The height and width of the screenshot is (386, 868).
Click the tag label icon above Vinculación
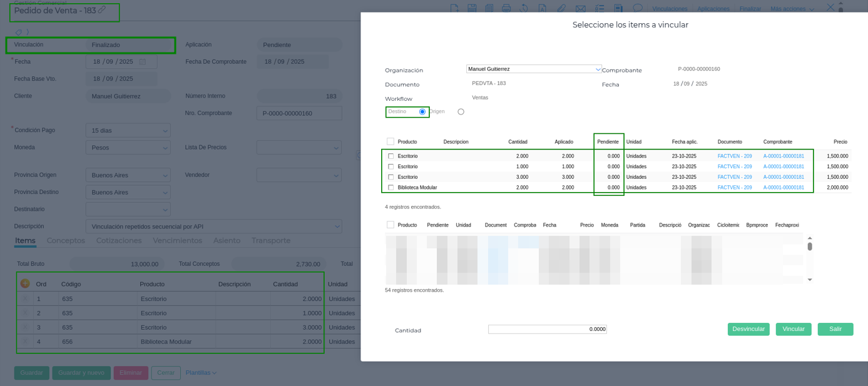[x=19, y=33]
